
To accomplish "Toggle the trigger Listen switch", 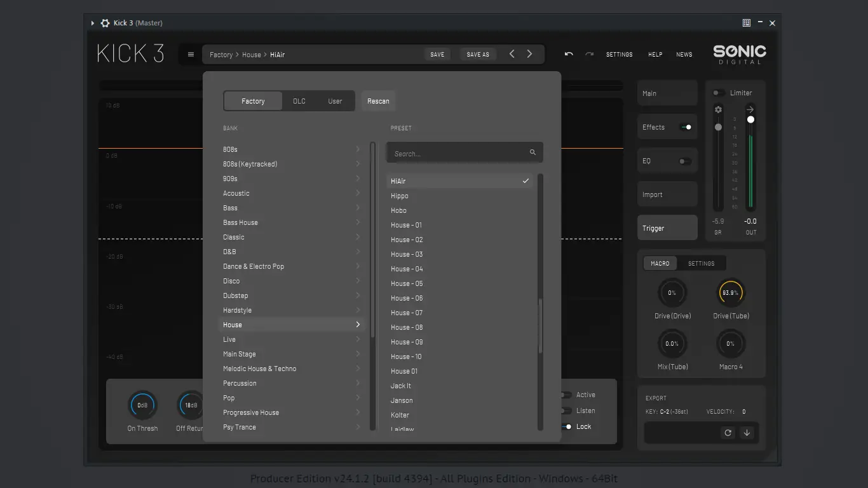I will (566, 410).
